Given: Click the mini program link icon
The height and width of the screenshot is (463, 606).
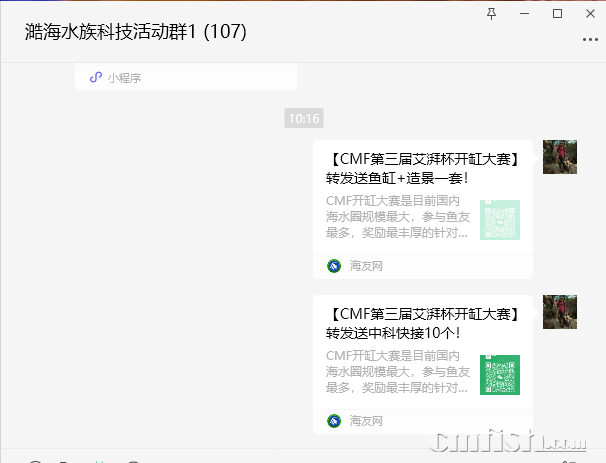Looking at the screenshot, I should click(96, 77).
